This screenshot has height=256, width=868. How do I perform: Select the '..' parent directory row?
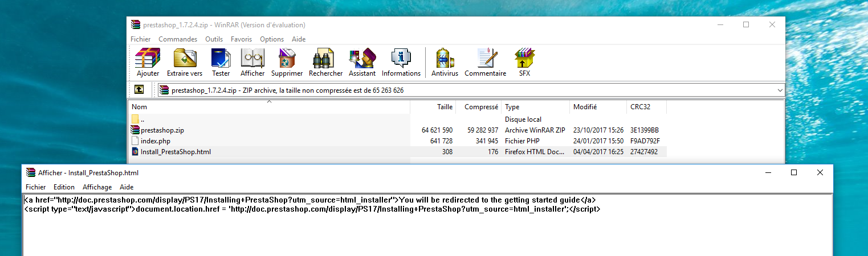point(397,119)
